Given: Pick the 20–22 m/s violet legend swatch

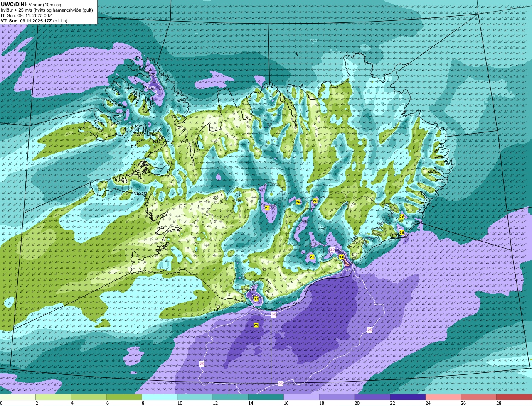Looking at the screenshot, I should click(x=372, y=397).
